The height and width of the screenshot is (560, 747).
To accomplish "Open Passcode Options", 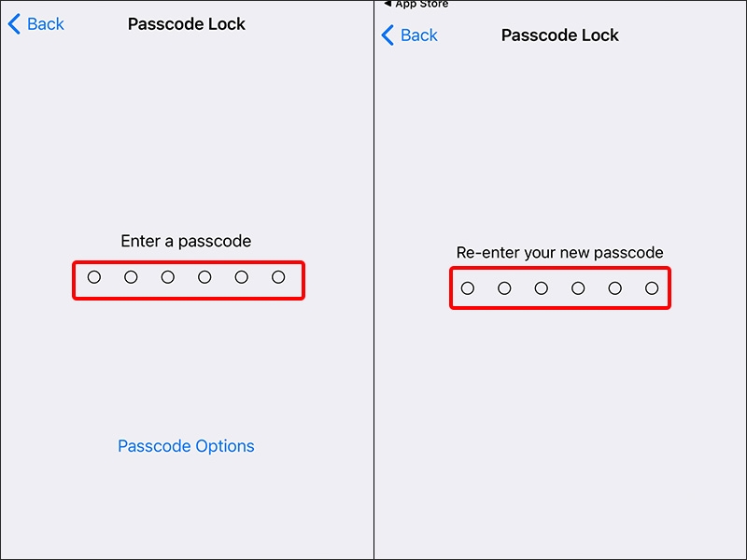I will tap(186, 446).
